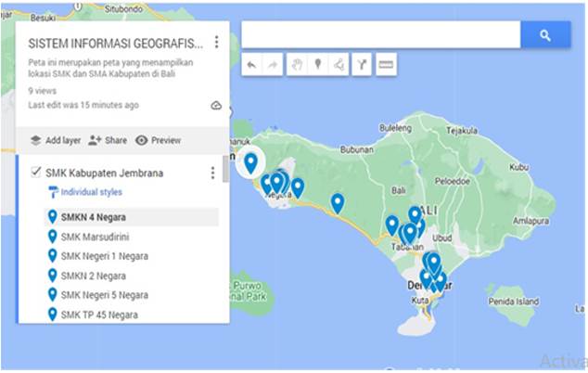Click the pin icon beside SMKN 2 Negara

point(53,276)
